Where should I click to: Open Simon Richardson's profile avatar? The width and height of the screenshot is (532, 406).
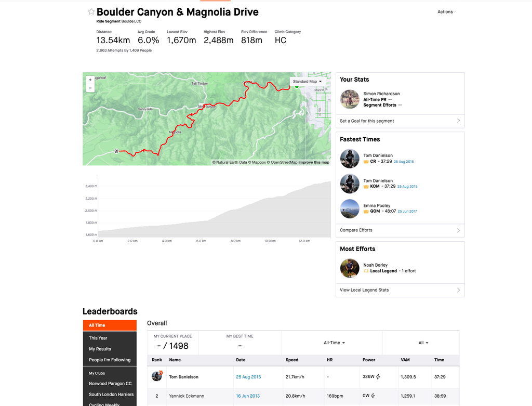click(350, 99)
